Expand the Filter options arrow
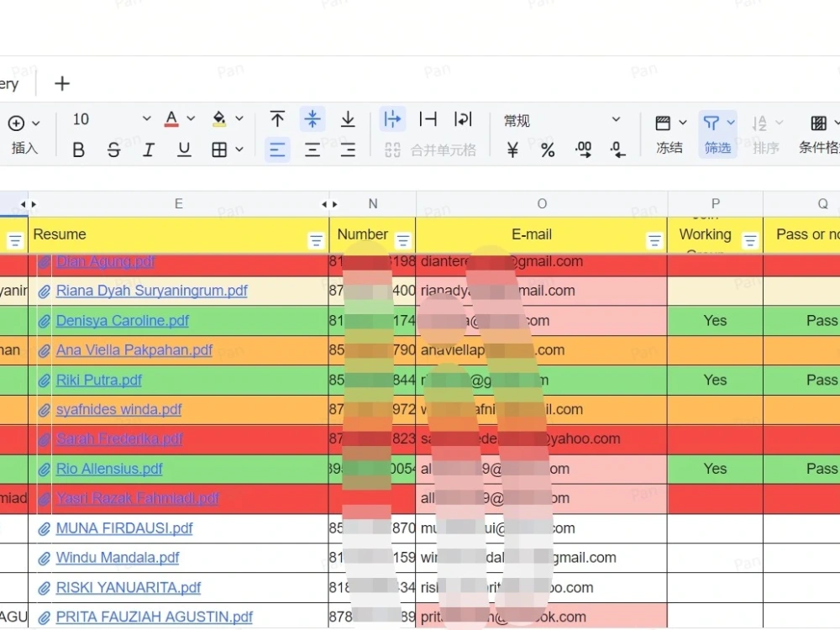Viewport: 840px width, 630px height. pyautogui.click(x=731, y=123)
